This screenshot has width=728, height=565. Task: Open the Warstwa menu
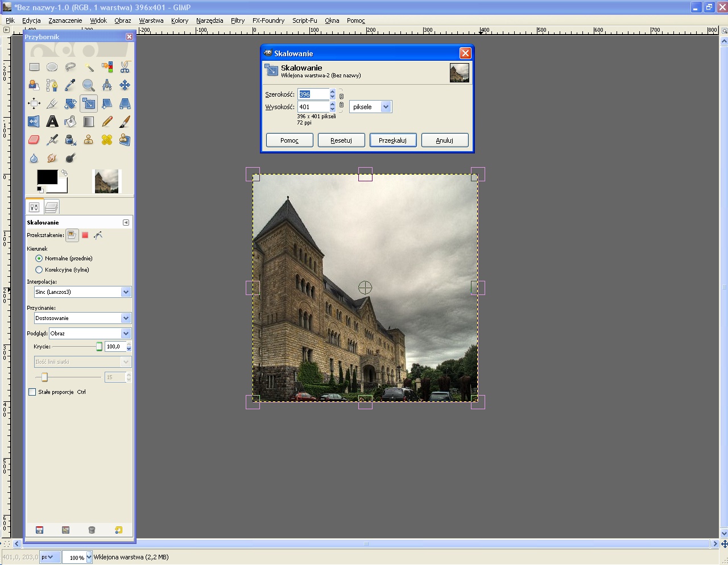tap(151, 20)
